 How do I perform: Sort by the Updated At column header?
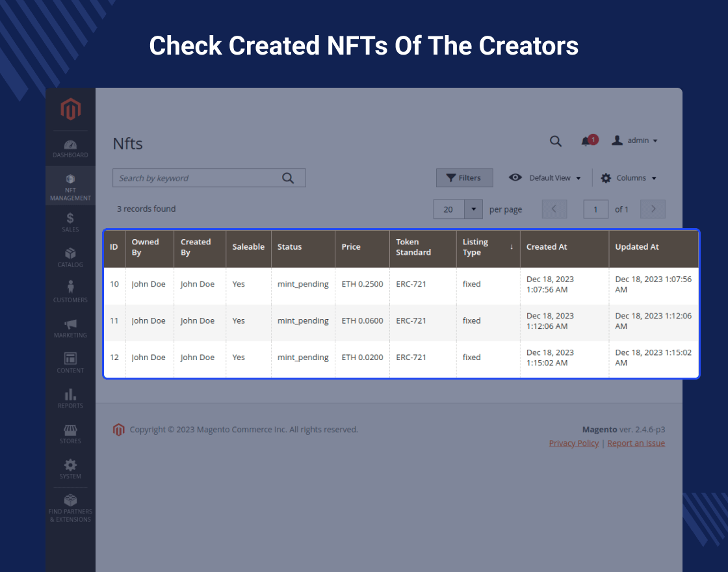click(653, 248)
